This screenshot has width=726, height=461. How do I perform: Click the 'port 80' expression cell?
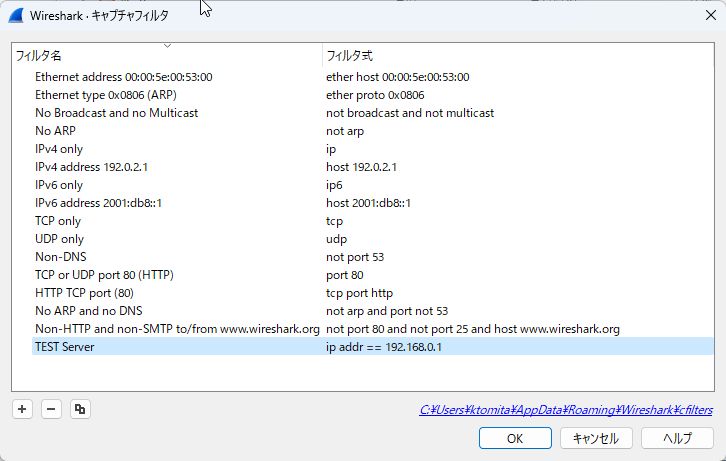tap(344, 275)
